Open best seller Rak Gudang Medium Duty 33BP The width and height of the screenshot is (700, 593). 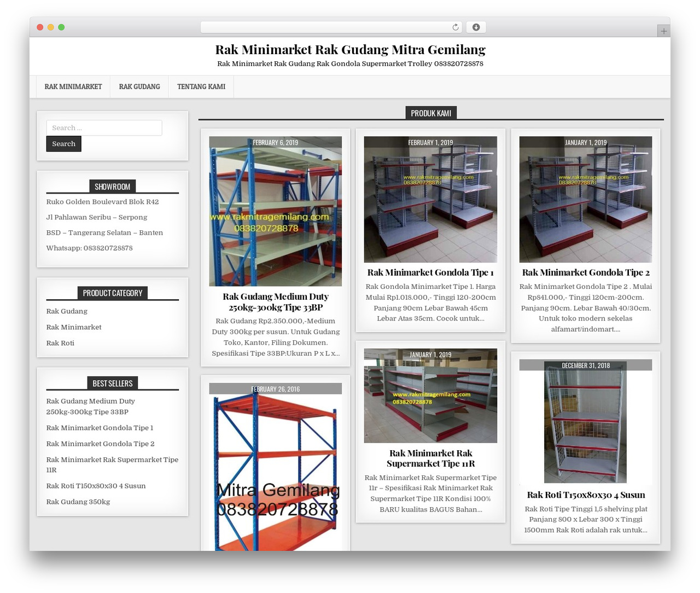pos(90,406)
